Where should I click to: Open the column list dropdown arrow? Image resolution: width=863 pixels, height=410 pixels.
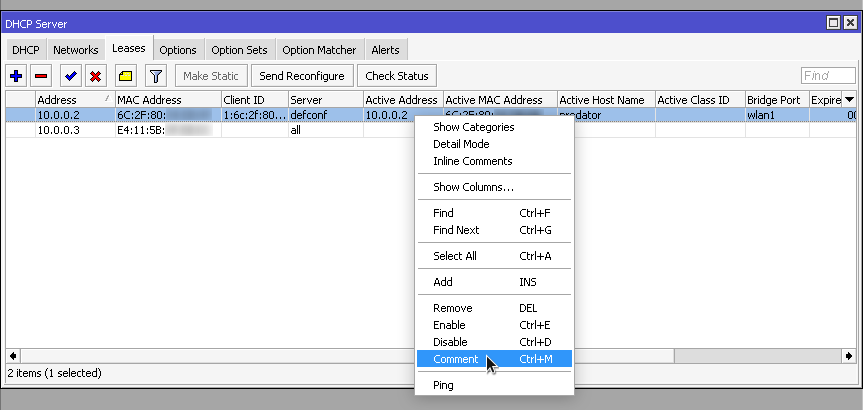pyautogui.click(x=849, y=99)
